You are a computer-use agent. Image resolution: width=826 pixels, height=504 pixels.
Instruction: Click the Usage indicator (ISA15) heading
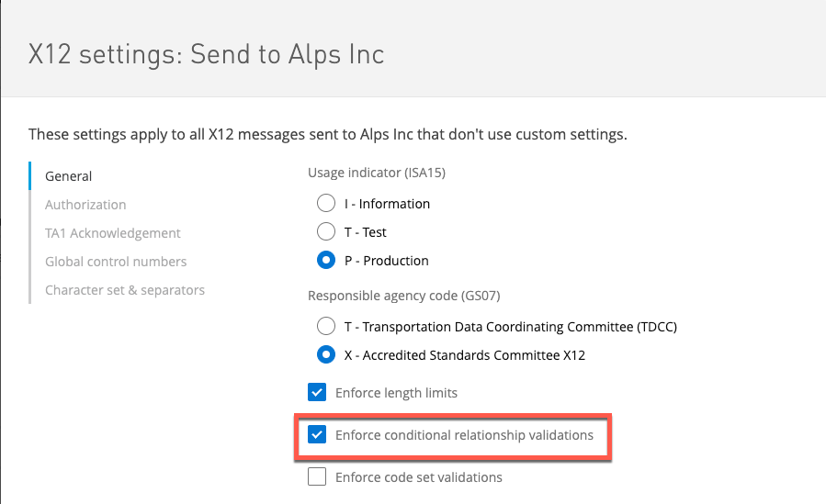coord(377,173)
